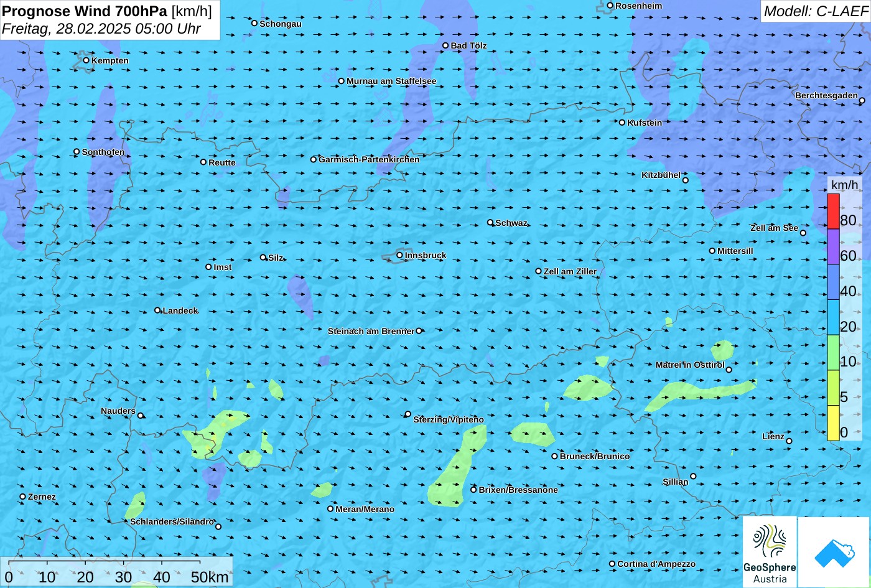Click the 'Bruneck/Brunico' label
The height and width of the screenshot is (588, 871).
click(595, 456)
